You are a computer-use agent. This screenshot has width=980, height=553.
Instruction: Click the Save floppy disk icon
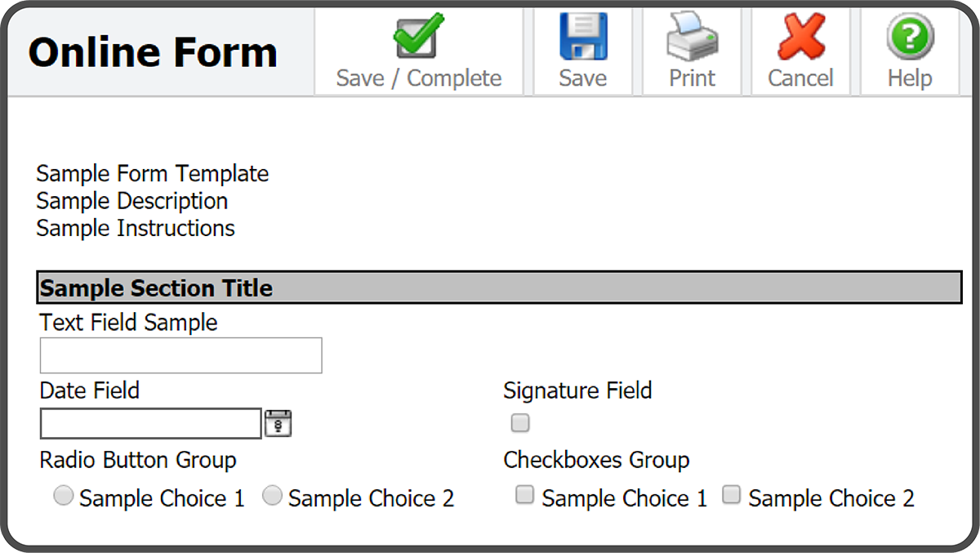pyautogui.click(x=582, y=35)
